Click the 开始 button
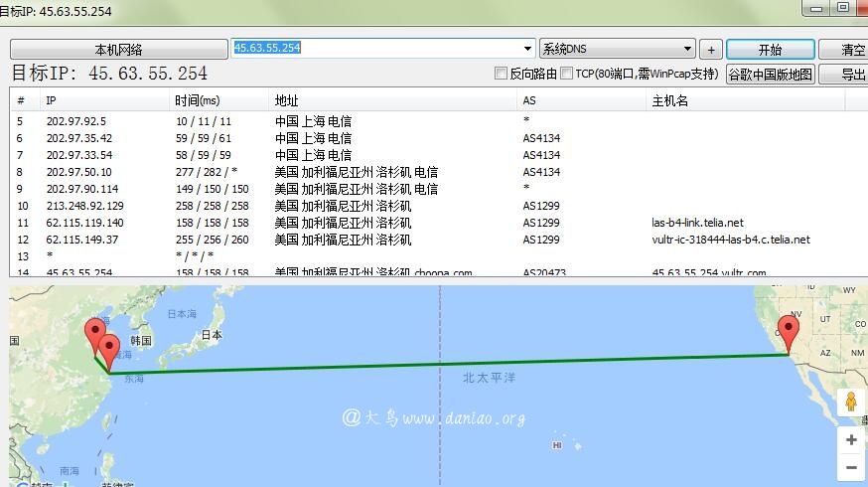 pos(770,50)
